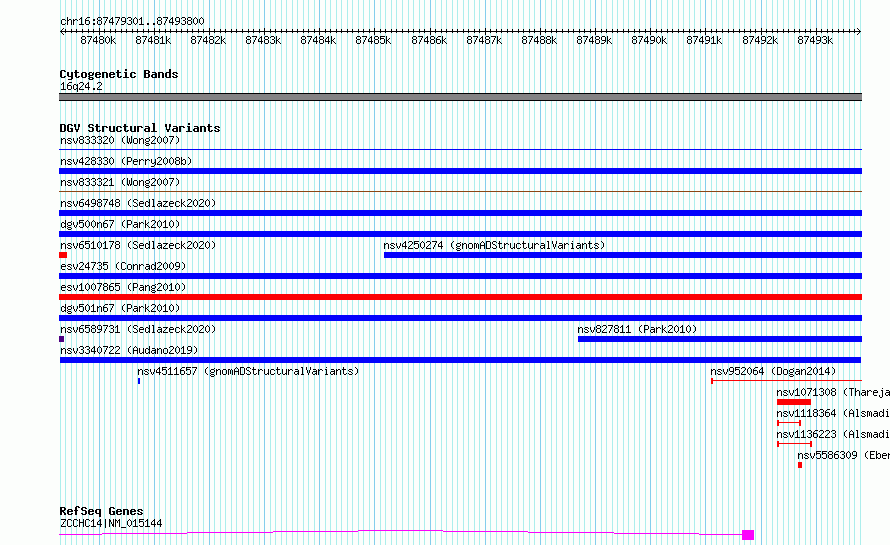Click the nsv4250274 (gnomADStructuralVariants) label
The image size is (890, 545).
point(494,245)
